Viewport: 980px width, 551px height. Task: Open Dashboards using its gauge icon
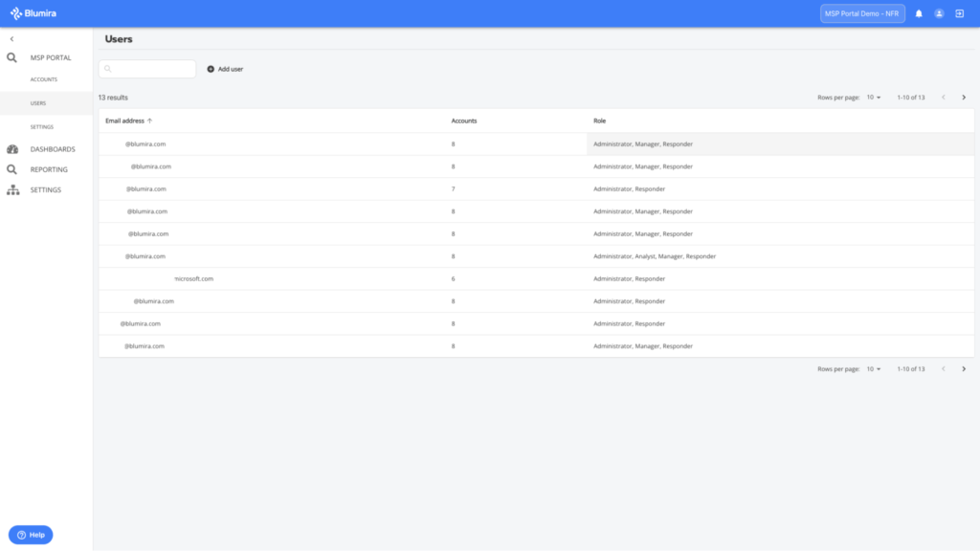point(11,148)
